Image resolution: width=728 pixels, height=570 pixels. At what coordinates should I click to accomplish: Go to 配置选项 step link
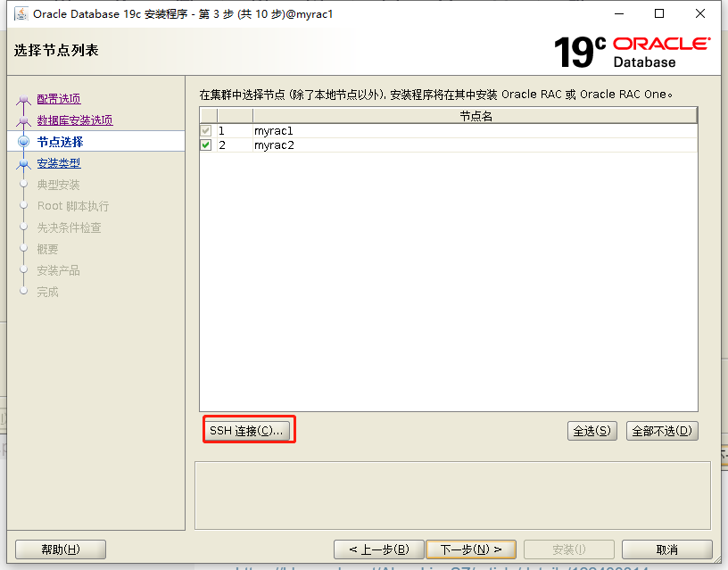click(x=59, y=99)
